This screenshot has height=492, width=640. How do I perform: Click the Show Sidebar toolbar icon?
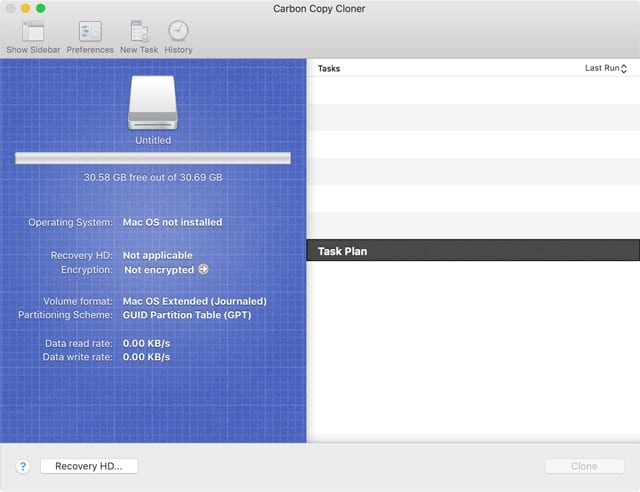[31, 32]
